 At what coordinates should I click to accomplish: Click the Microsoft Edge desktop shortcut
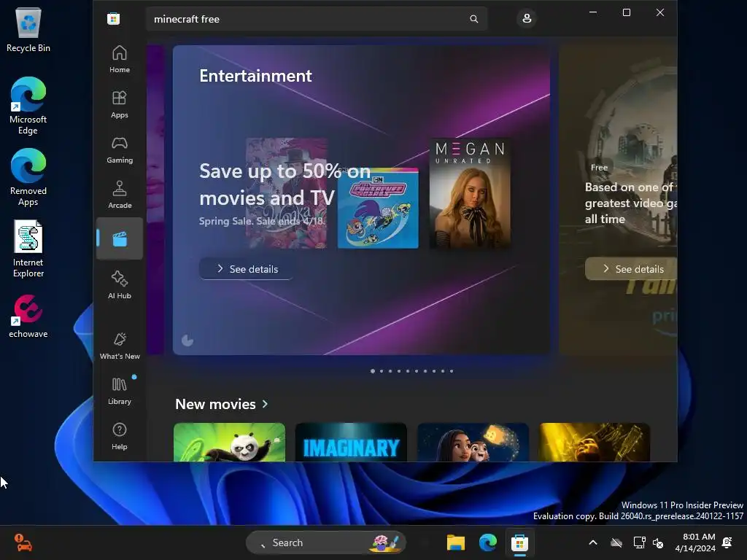click(28, 106)
